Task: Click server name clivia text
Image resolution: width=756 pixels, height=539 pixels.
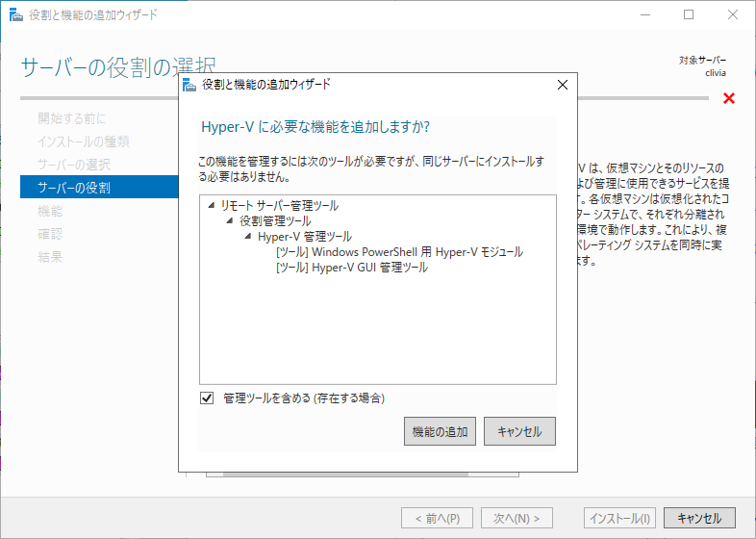Action: pyautogui.click(x=716, y=73)
